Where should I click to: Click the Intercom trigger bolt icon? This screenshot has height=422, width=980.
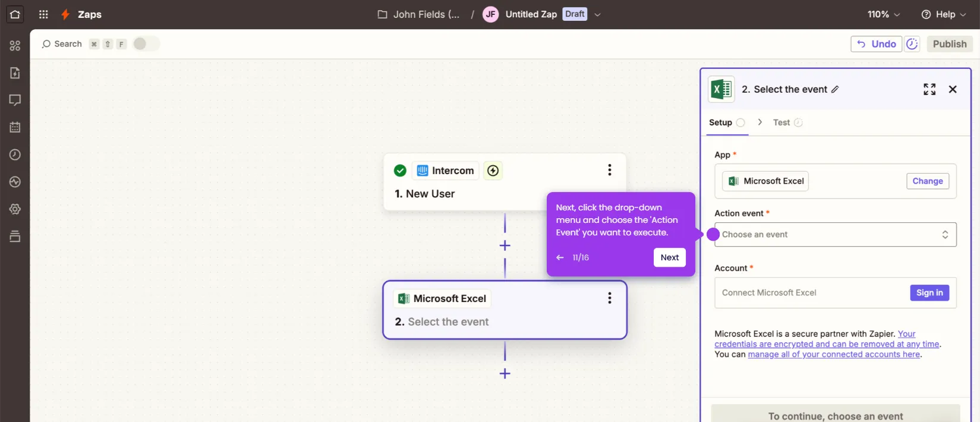493,171
